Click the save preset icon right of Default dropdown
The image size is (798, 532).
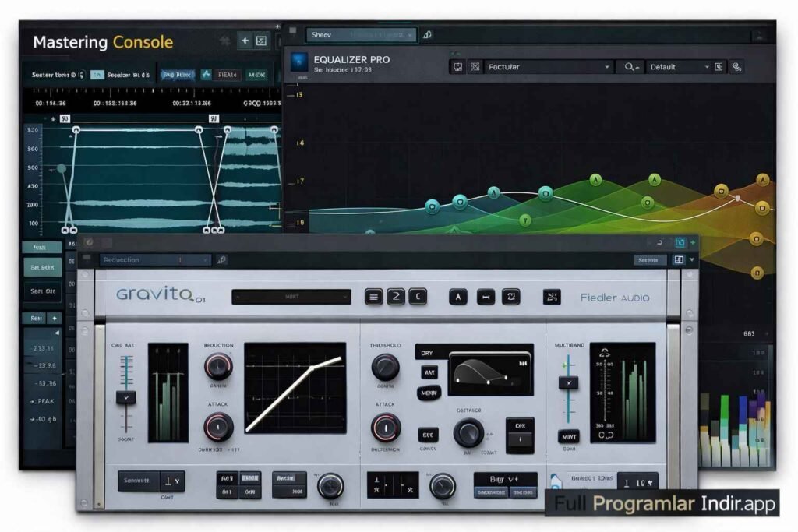[x=718, y=67]
